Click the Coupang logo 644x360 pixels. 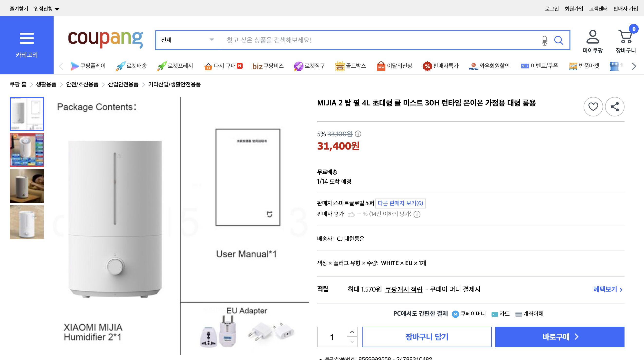point(105,39)
